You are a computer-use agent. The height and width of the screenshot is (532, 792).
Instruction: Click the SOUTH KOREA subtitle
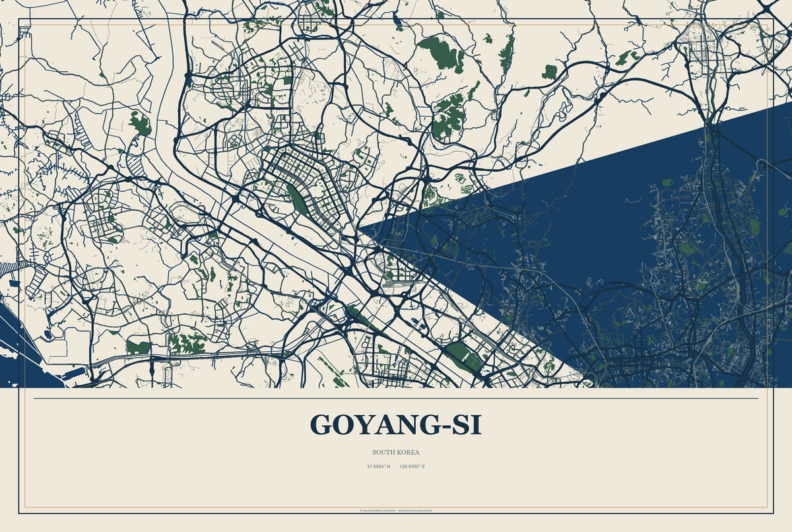coord(396,453)
